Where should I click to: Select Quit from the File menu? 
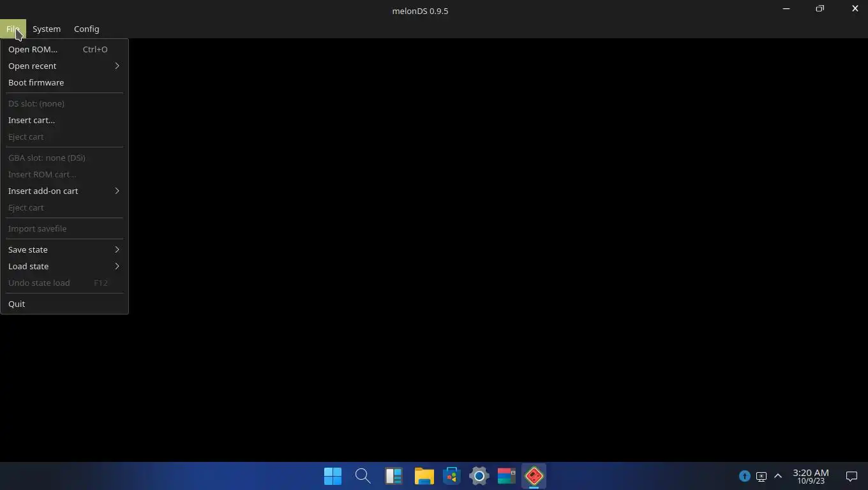[64, 304]
